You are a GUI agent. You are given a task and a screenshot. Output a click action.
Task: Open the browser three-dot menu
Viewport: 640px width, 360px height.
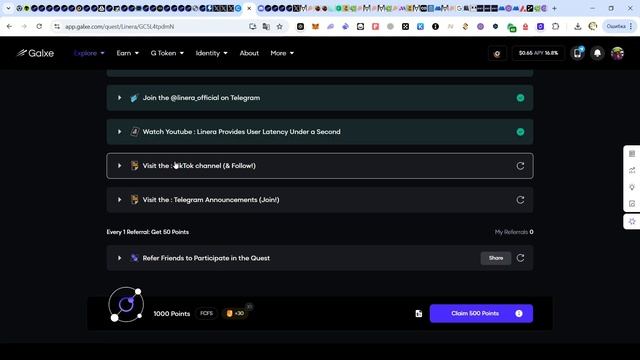click(631, 27)
